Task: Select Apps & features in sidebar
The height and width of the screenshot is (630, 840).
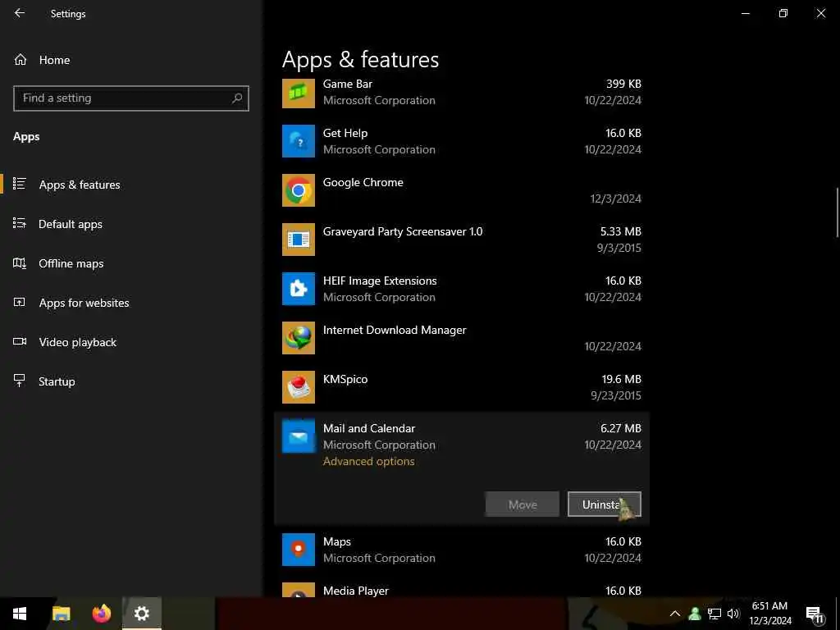Action: point(131,185)
